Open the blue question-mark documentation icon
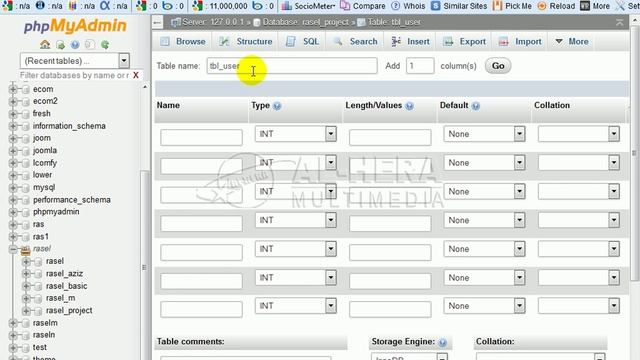 tap(75, 45)
